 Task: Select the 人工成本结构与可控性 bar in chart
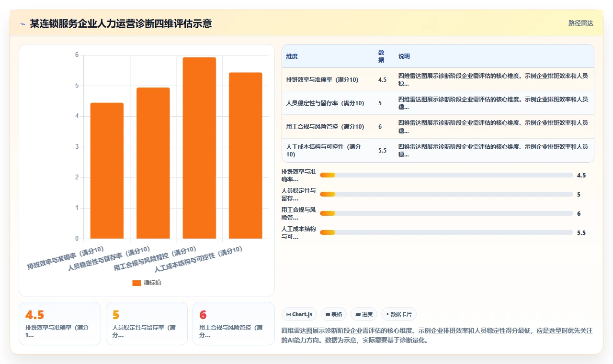(246, 155)
